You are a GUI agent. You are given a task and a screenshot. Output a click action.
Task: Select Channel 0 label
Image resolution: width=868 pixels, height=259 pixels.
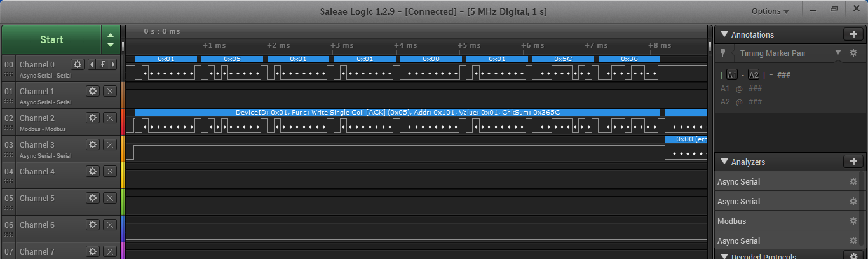pos(37,64)
